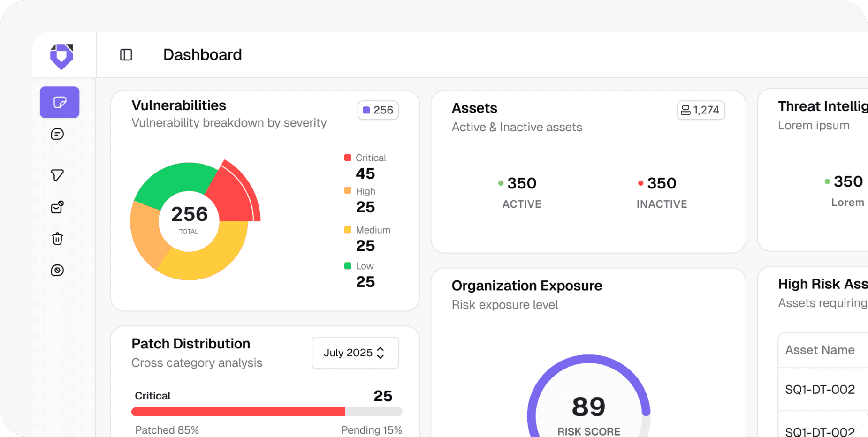Viewport: 868px width, 437px height.
Task: Open the message panel from the sidebar
Action: coord(57,134)
